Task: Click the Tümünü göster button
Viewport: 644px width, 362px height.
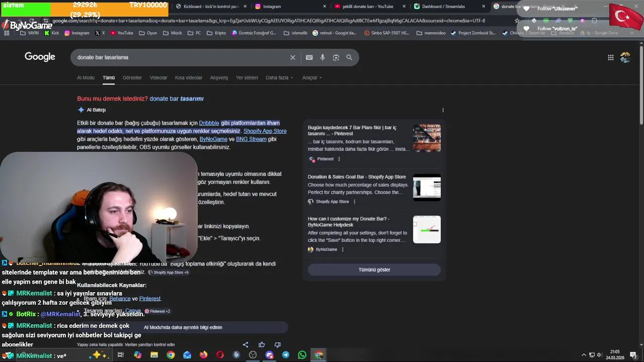Action: (374, 270)
